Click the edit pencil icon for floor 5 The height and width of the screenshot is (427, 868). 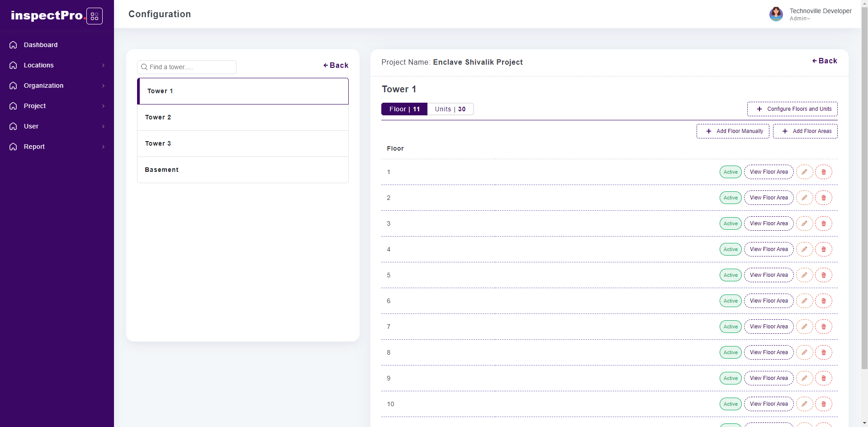[804, 275]
